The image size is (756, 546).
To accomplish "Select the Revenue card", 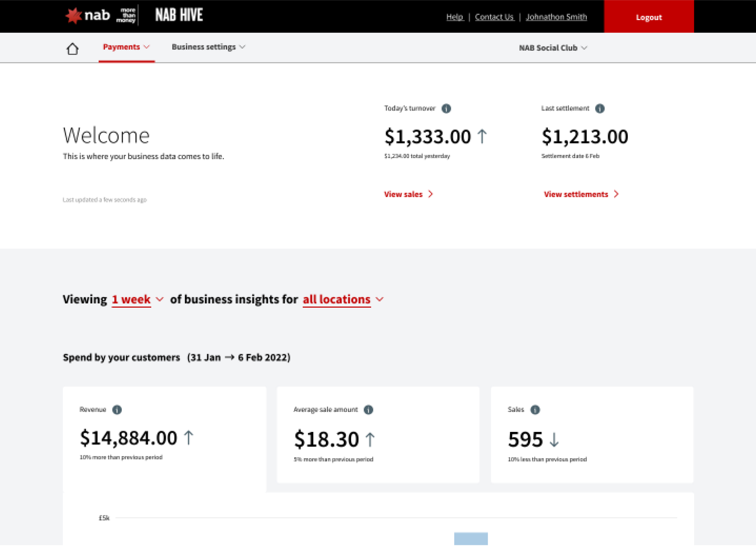I will [164, 439].
